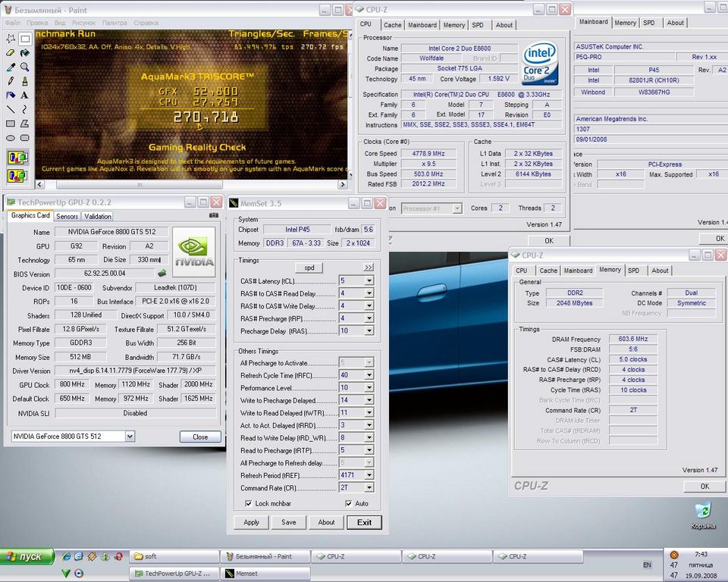Click the EN language indicator in the taskbar
728x582 pixels.
click(x=647, y=565)
